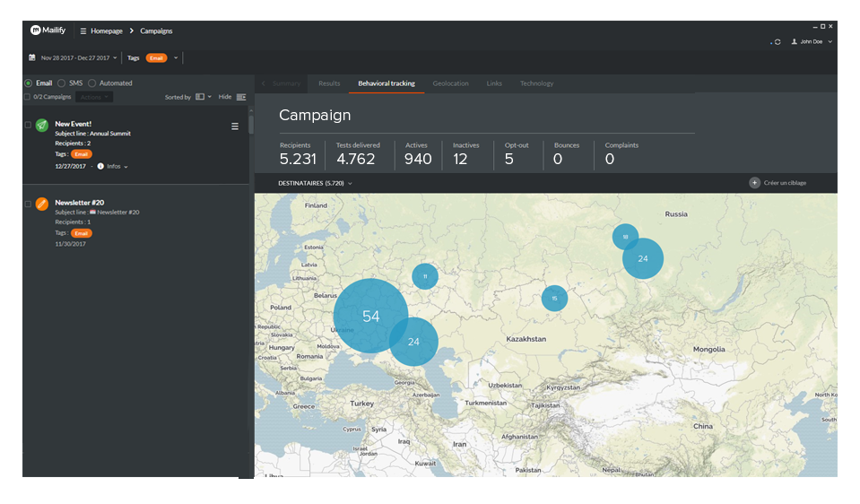Switch to the Geolocation tab
The height and width of the screenshot is (504, 860).
(x=450, y=83)
